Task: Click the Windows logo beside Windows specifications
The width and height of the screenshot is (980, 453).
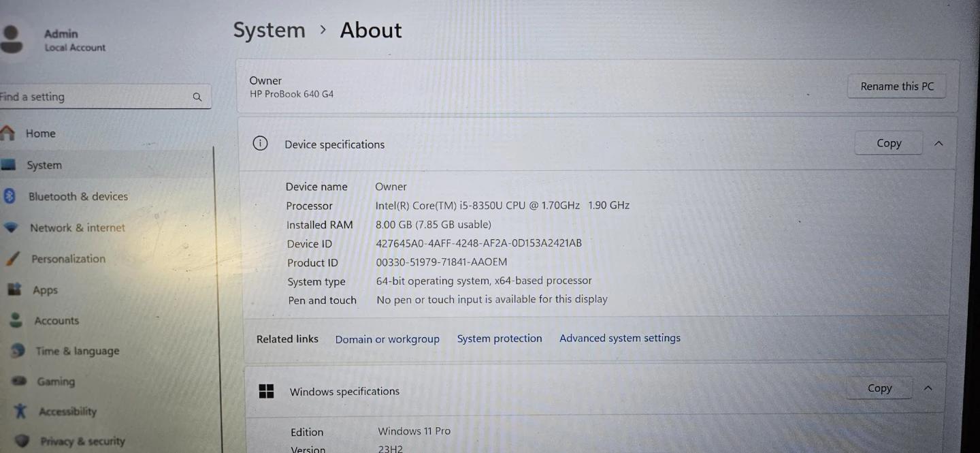Action: point(266,391)
